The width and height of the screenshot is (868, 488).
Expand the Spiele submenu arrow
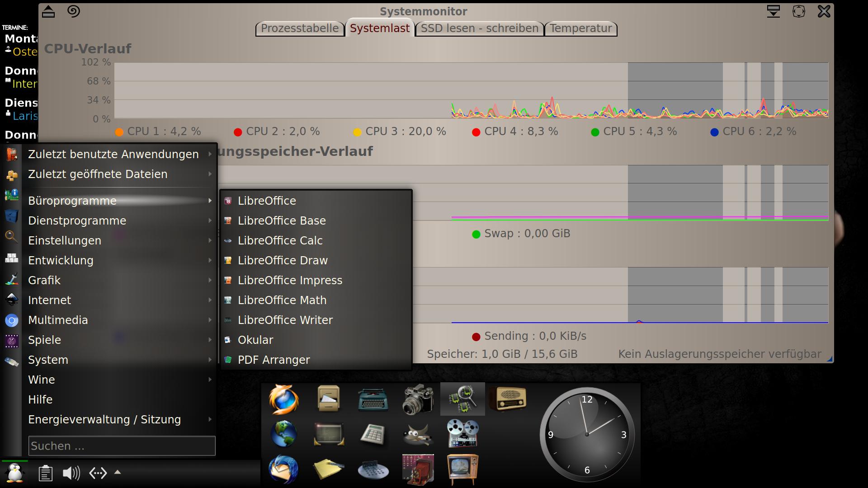click(210, 340)
